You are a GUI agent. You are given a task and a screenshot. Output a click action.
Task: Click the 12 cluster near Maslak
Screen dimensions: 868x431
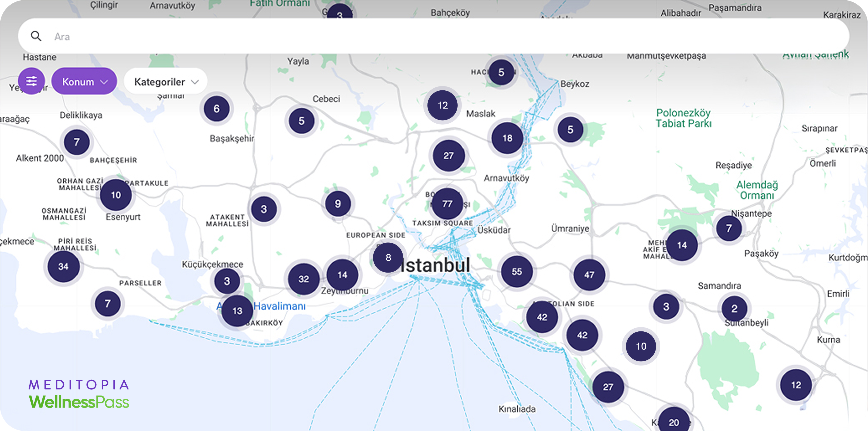(443, 105)
